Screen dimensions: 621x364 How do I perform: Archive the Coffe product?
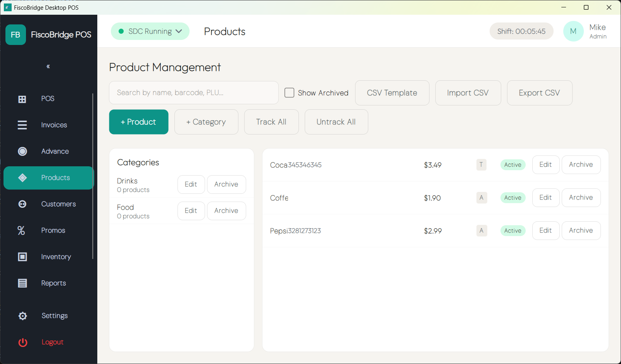click(581, 198)
